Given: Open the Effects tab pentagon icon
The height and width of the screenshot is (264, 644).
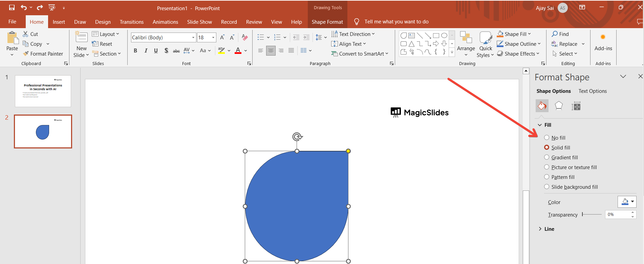Looking at the screenshot, I should coord(559,106).
